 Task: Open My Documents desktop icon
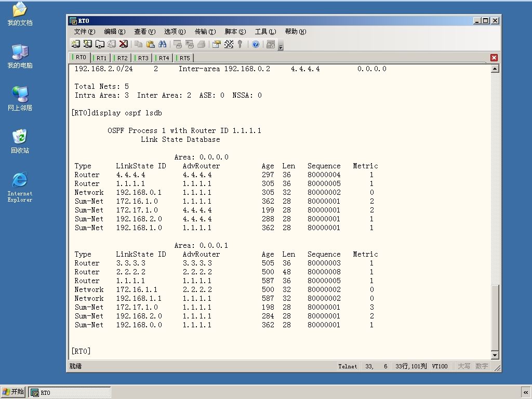pos(20,14)
